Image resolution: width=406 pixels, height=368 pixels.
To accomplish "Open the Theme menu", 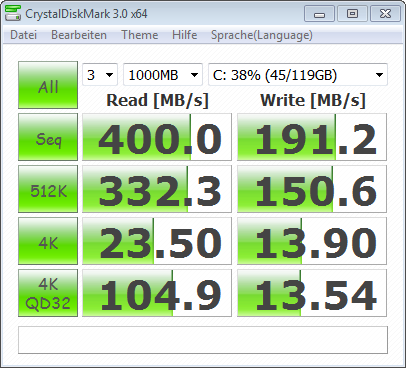I will 140,35.
